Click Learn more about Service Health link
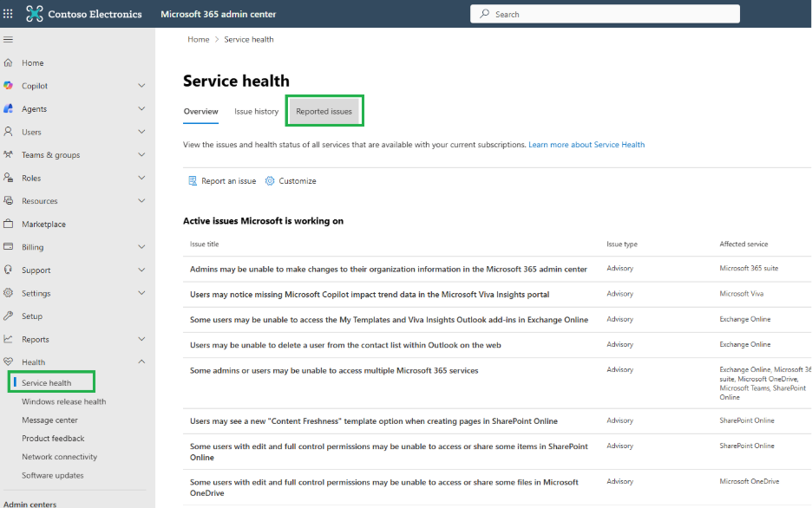 tap(586, 145)
